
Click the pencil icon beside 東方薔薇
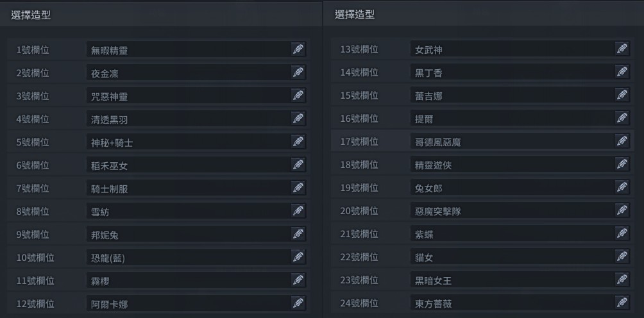622,303
